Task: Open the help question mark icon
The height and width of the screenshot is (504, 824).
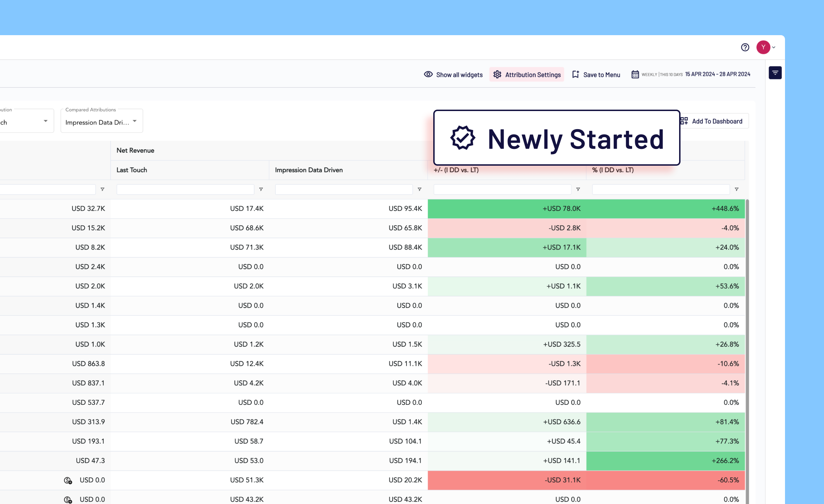Action: [x=745, y=47]
